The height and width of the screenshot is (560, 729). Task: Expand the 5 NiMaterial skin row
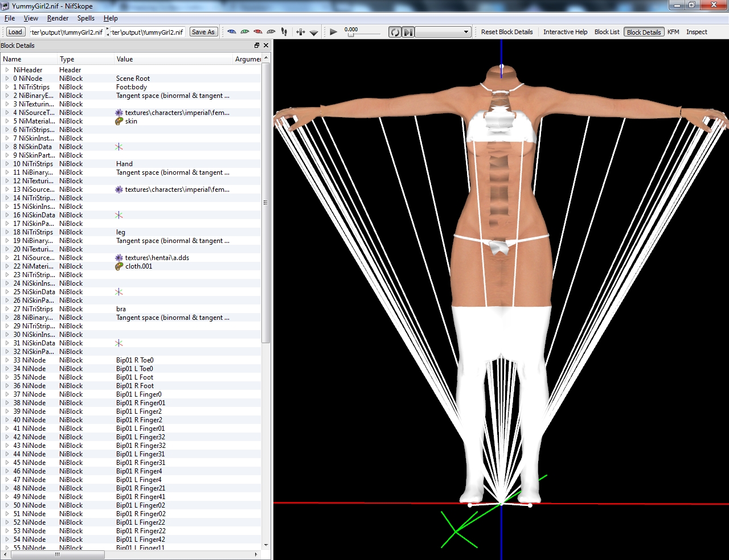[x=7, y=121]
